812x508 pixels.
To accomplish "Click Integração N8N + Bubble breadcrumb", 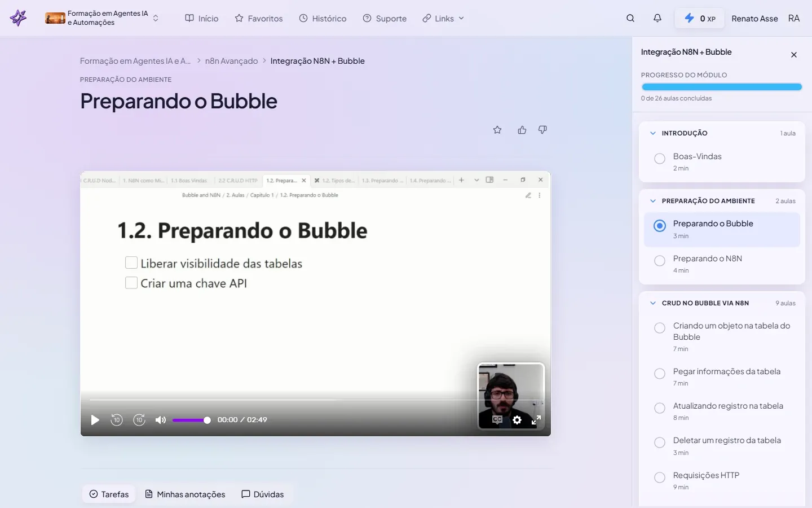I will coord(317,61).
